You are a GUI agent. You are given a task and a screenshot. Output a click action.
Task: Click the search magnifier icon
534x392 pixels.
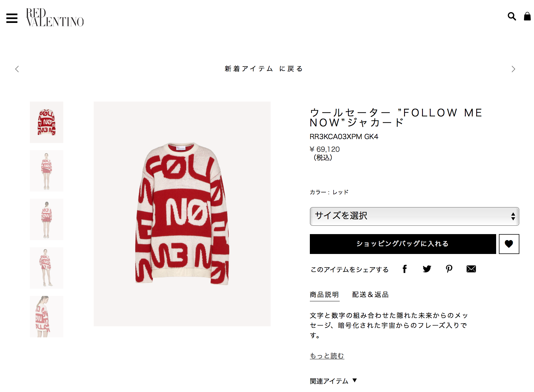[x=512, y=17]
